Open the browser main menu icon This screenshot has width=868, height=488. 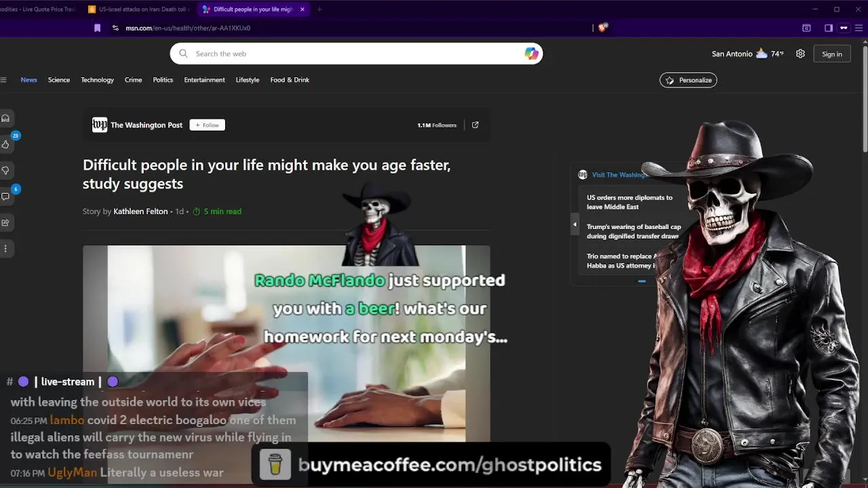(x=859, y=28)
